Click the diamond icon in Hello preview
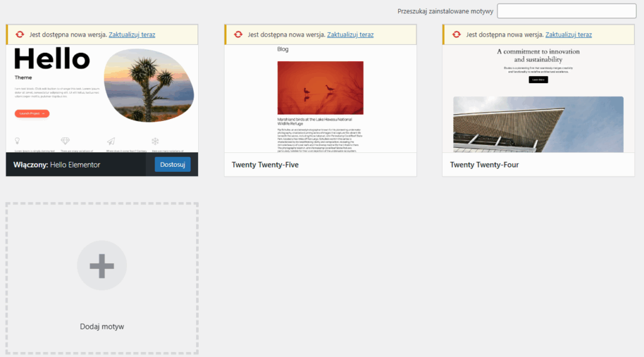Viewport: 644px width, 357px height. coord(65,141)
